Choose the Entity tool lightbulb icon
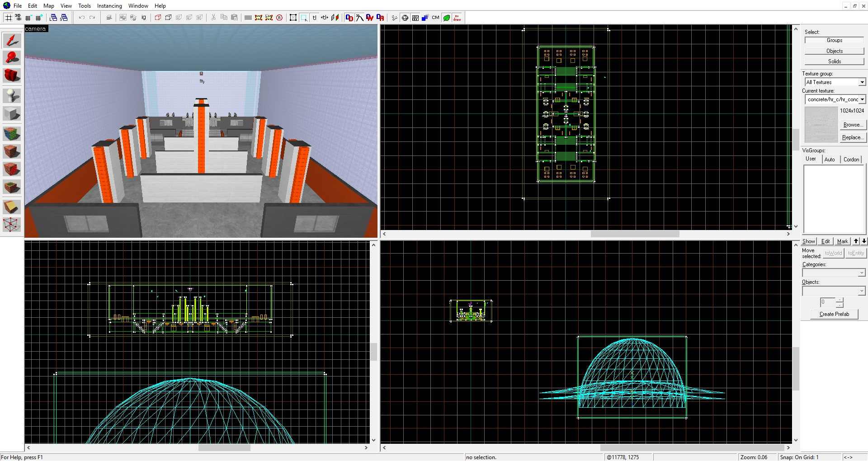This screenshot has height=461, width=868. coord(12,95)
